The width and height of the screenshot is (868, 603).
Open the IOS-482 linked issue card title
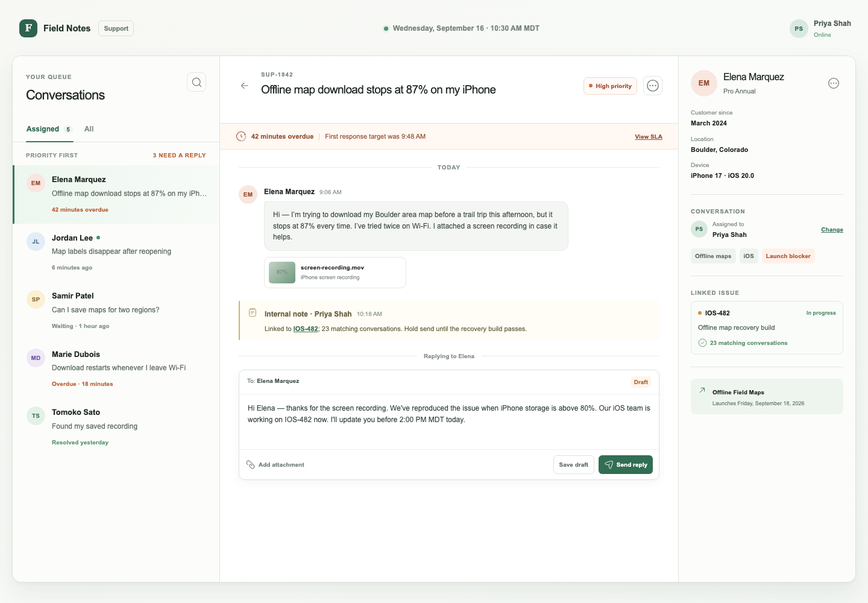[717, 314]
